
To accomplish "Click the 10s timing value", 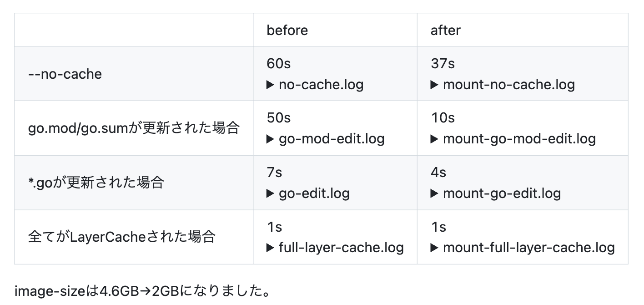I will pos(443,118).
